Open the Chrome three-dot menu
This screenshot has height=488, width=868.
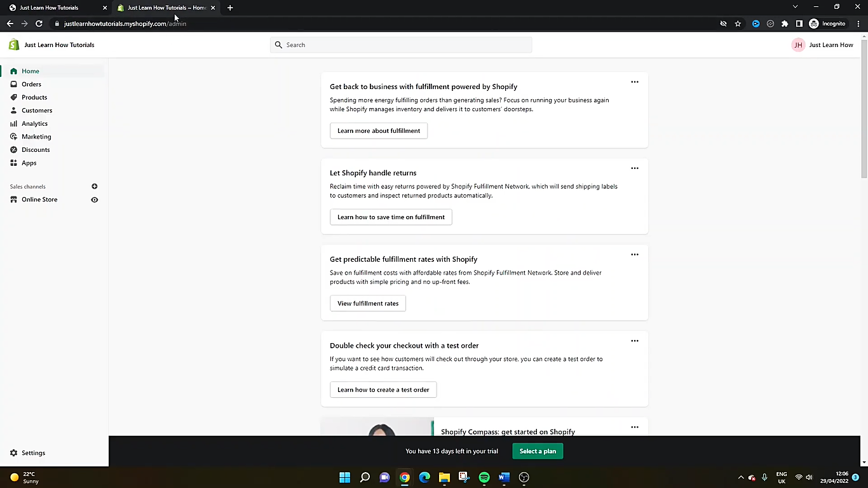pyautogui.click(x=858, y=24)
